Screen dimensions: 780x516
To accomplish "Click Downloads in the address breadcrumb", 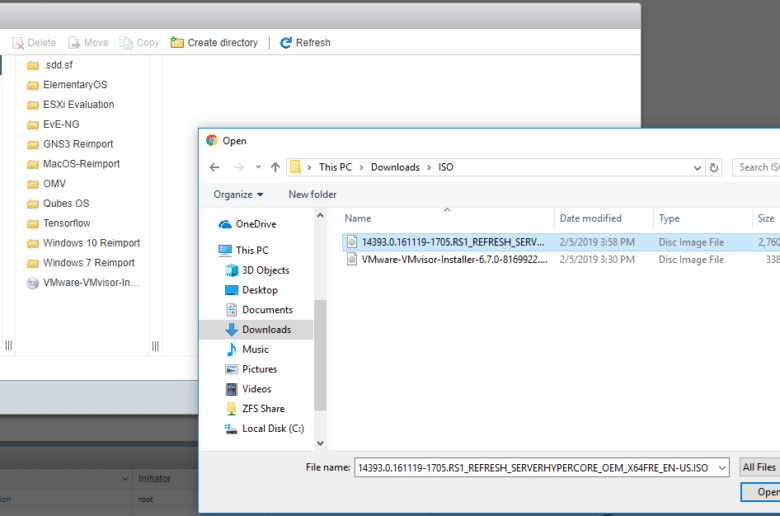I will (395, 167).
